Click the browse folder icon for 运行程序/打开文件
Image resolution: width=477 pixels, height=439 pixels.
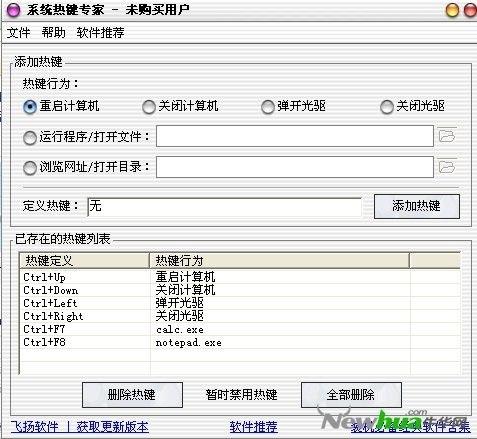[x=447, y=135]
